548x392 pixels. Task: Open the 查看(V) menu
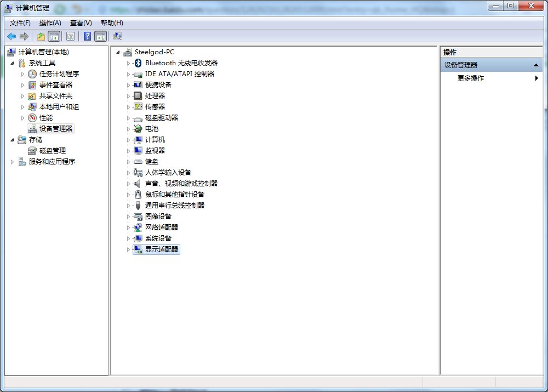[79, 22]
